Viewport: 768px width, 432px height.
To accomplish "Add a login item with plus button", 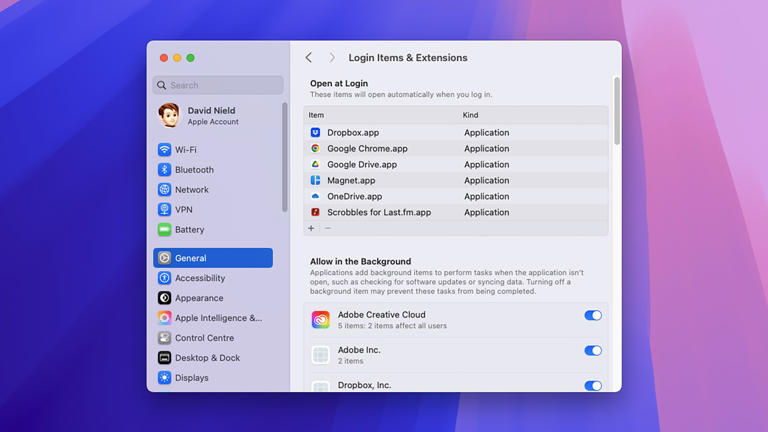I will coord(311,228).
